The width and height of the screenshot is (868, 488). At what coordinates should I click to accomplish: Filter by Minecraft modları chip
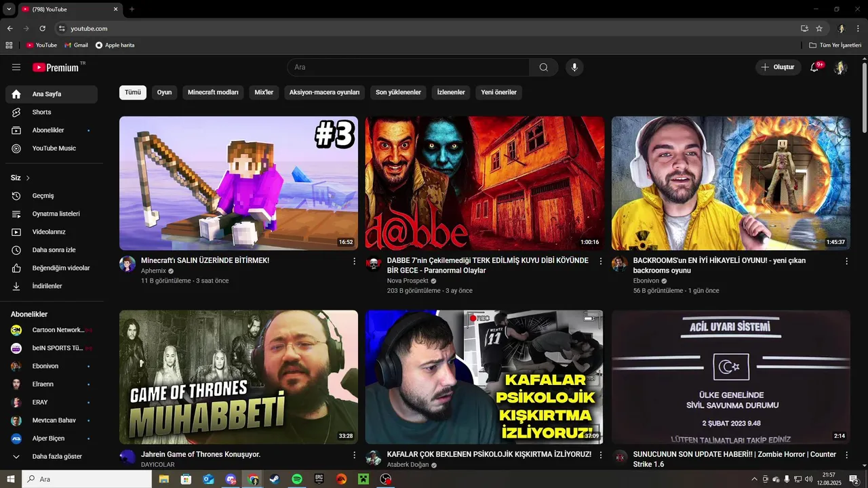coord(213,92)
